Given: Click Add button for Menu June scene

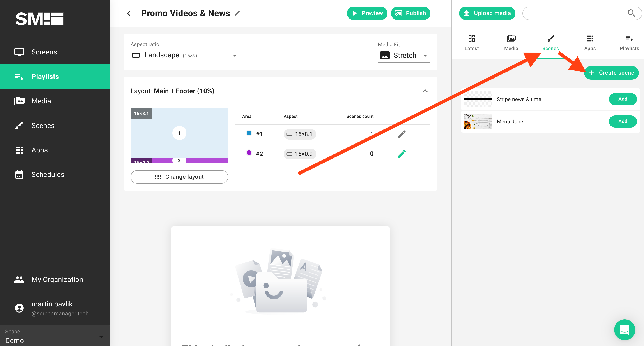Looking at the screenshot, I should (x=623, y=121).
